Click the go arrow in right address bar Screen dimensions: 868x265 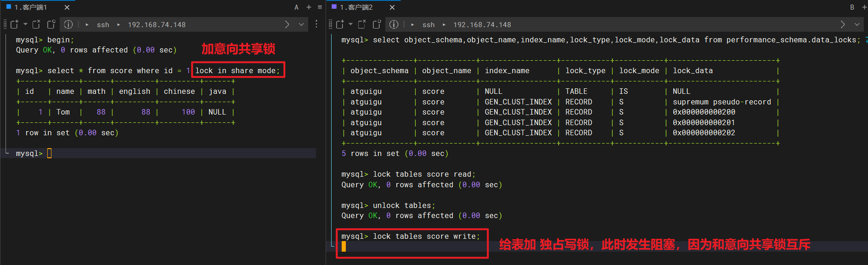(x=843, y=24)
